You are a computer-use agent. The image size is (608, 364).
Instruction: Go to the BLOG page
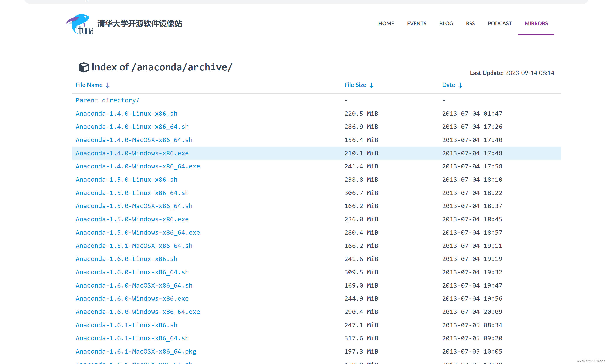tap(446, 23)
